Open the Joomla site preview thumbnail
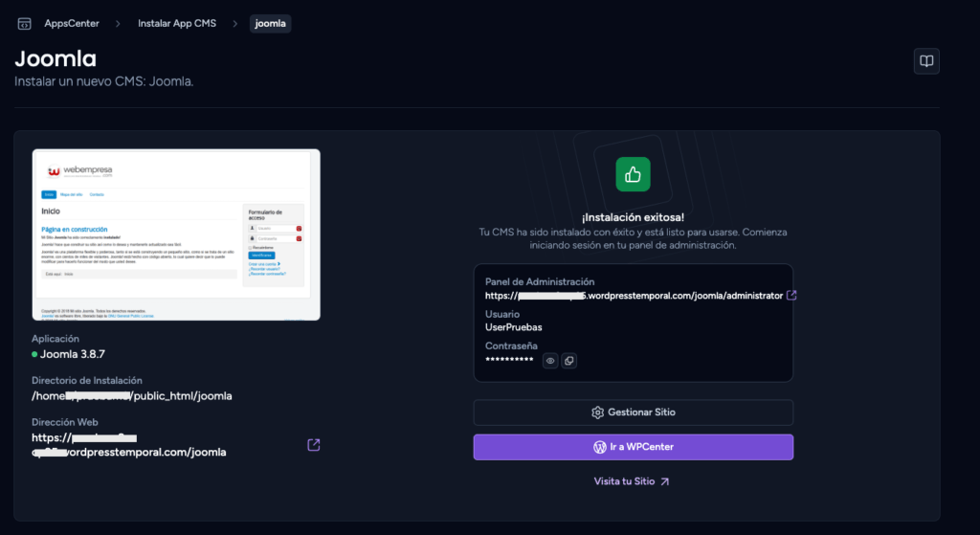The height and width of the screenshot is (535, 980). click(176, 234)
